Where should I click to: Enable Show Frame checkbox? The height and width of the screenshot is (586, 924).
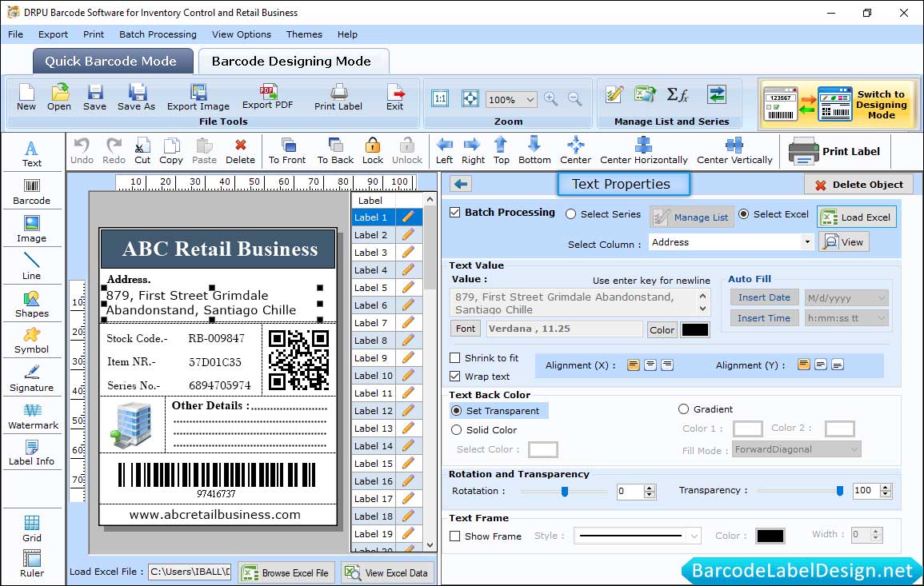(455, 536)
